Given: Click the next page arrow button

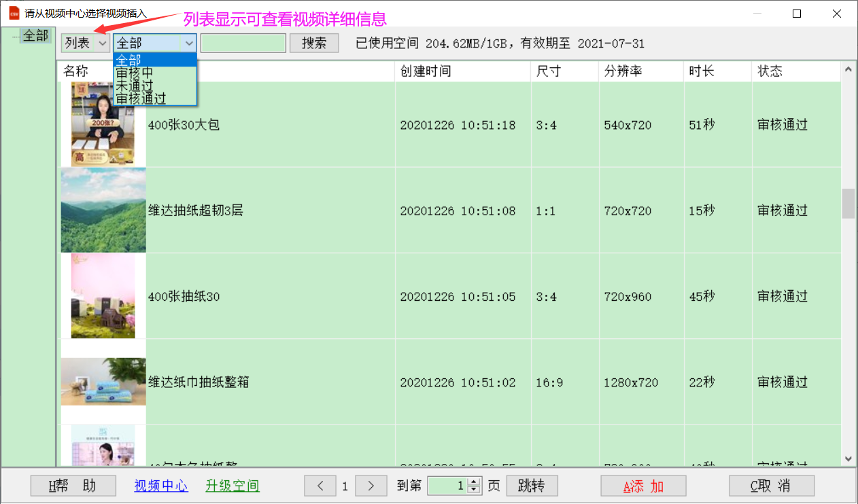Looking at the screenshot, I should (x=371, y=486).
